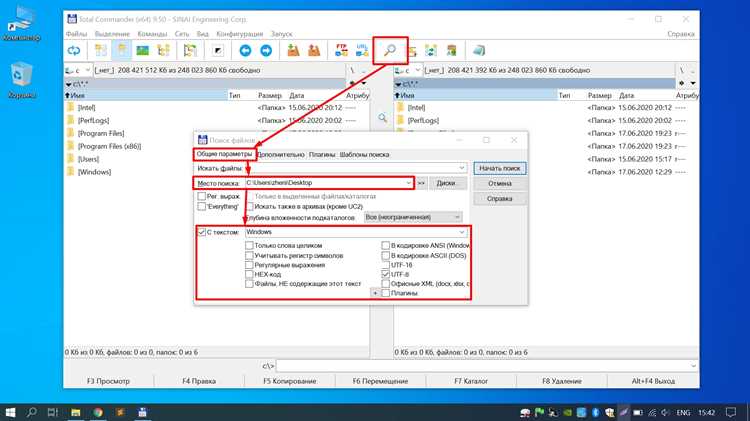This screenshot has width=750, height=421.
Task: Check the UTF-16 encoding checkbox
Action: 386,265
